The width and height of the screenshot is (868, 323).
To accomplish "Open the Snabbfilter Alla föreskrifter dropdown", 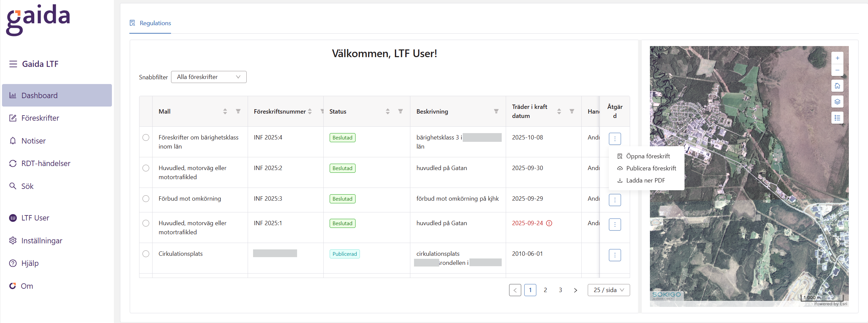I will pyautogui.click(x=209, y=77).
